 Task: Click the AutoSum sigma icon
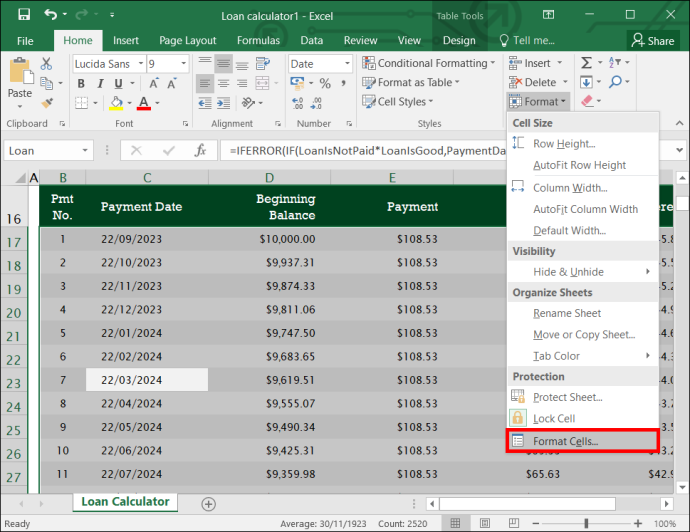coord(586,63)
